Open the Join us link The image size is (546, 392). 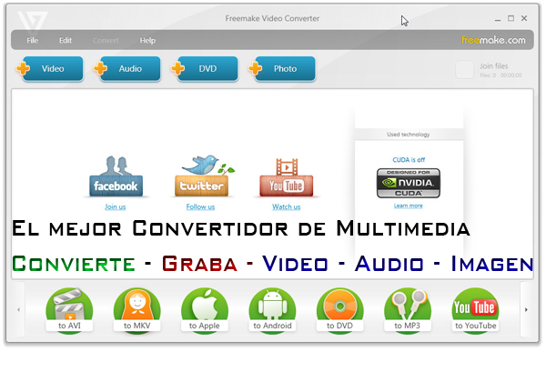point(116,206)
